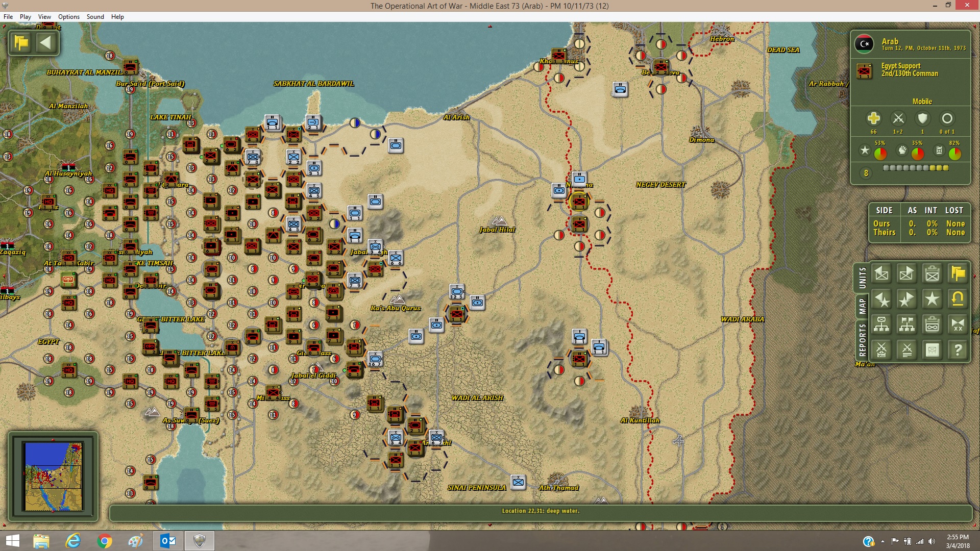Viewport: 980px width, 551px height.
Task: Open Google Chrome from the taskbar
Action: point(104,541)
